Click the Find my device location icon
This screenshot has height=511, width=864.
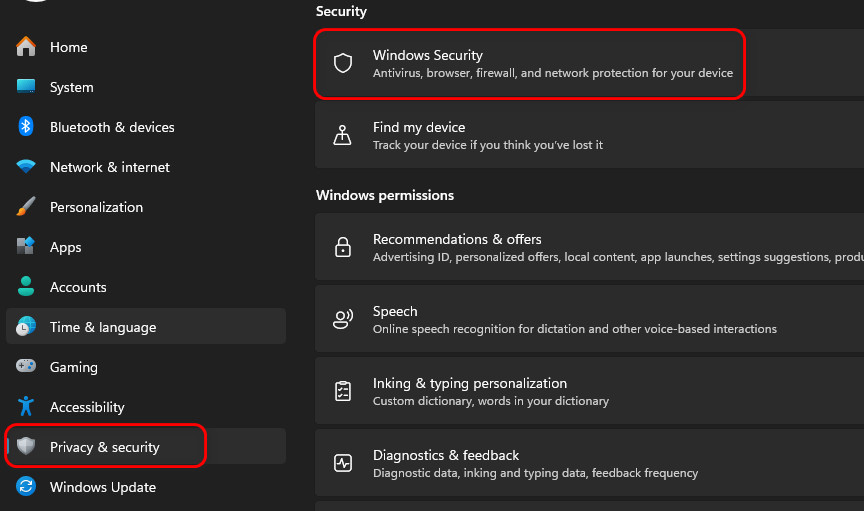[343, 136]
